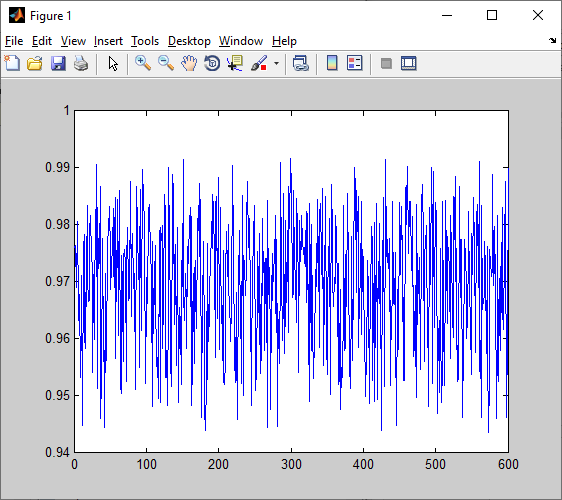The height and width of the screenshot is (500, 562).
Task: Open the Insert menu
Action: 108,41
